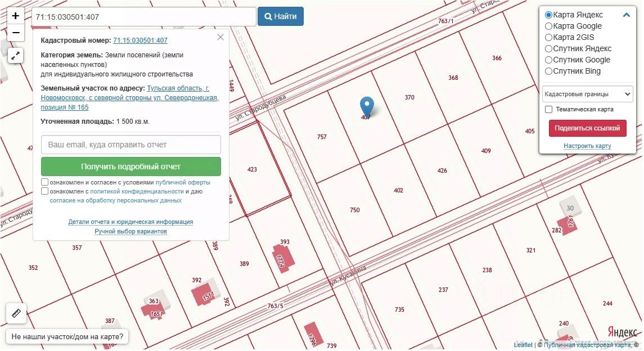Open the ruler measurement tool
The width and height of the screenshot is (644, 351).
point(16,314)
